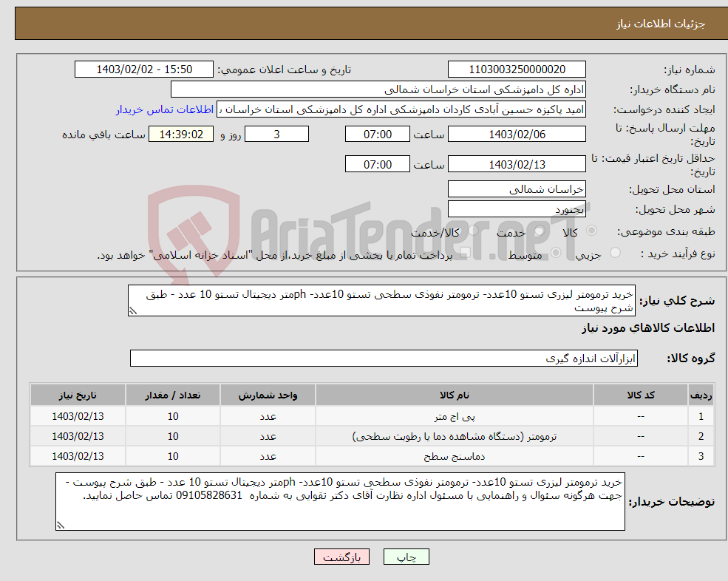Open اطلاعات تماس خریدار link
Image resolution: width=728 pixels, height=581 pixels.
click(x=165, y=109)
